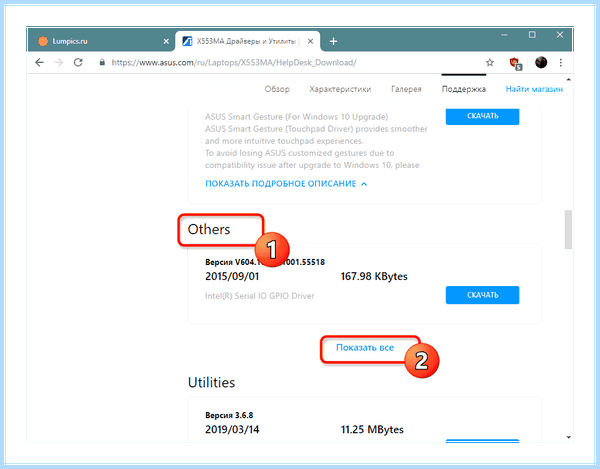This screenshot has width=600, height=469.
Task: Go back with the browser back arrow
Action: point(39,62)
